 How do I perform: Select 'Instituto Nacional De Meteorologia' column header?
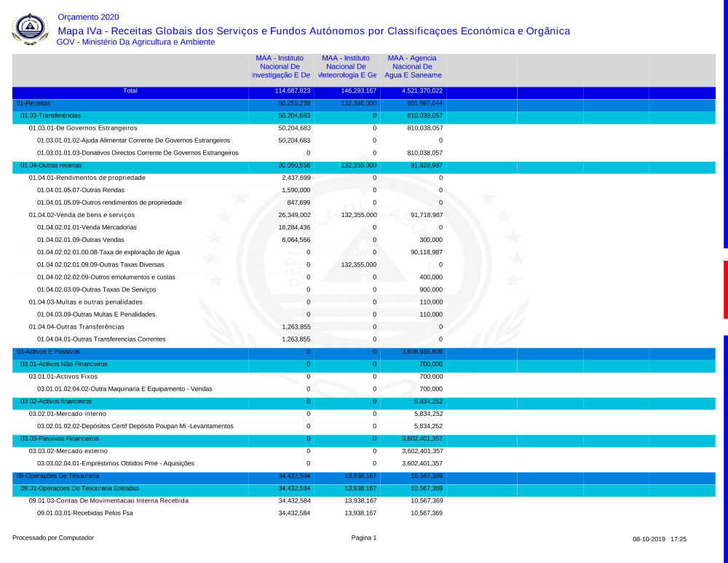[x=347, y=66]
